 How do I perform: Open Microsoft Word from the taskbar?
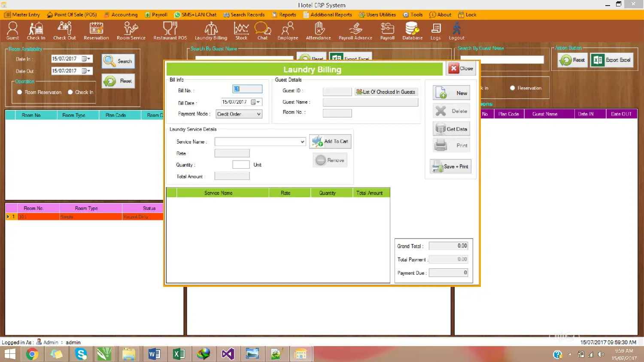tap(154, 354)
